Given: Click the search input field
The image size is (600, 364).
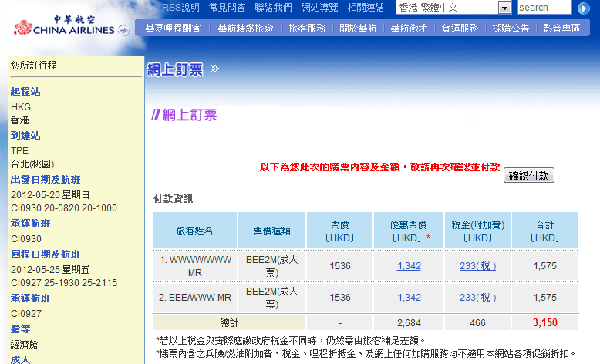Looking at the screenshot, I should (544, 8).
